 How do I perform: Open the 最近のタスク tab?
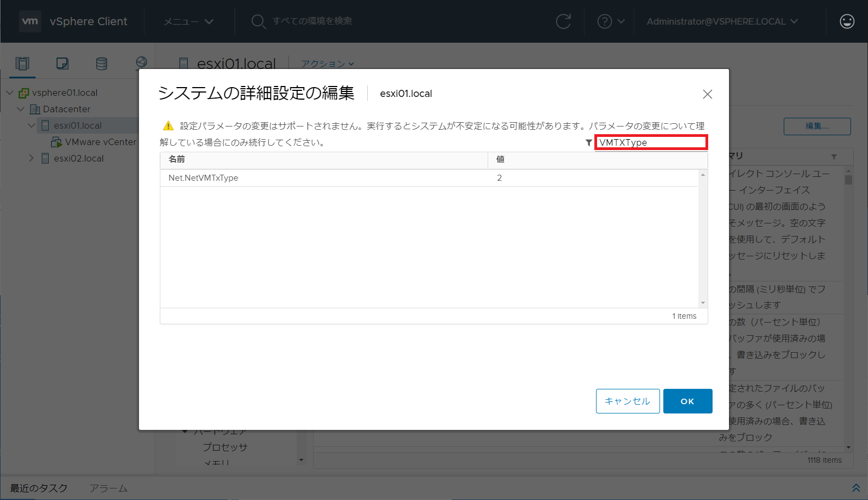39,488
